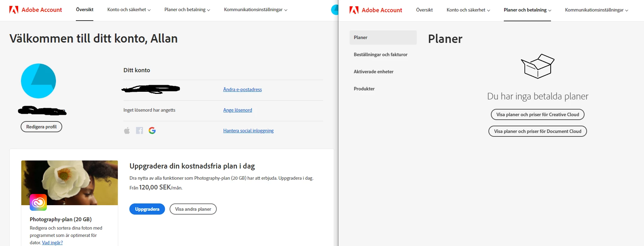
Task: Click the Hantera social inloggning link
Action: [249, 131]
